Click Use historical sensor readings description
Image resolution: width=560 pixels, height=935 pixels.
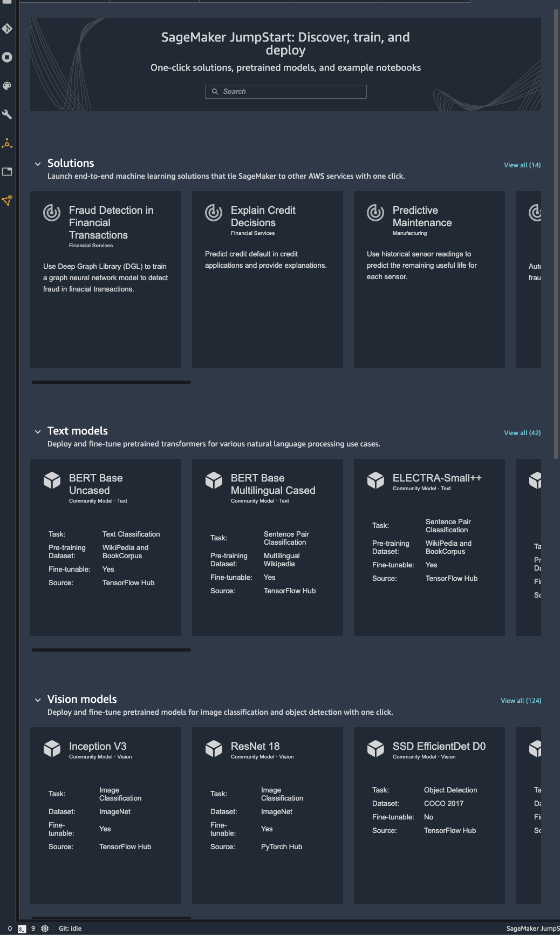[422, 266]
